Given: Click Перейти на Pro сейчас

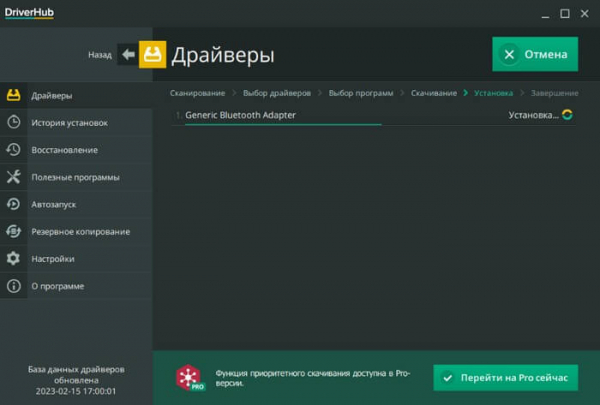Looking at the screenshot, I should [505, 377].
